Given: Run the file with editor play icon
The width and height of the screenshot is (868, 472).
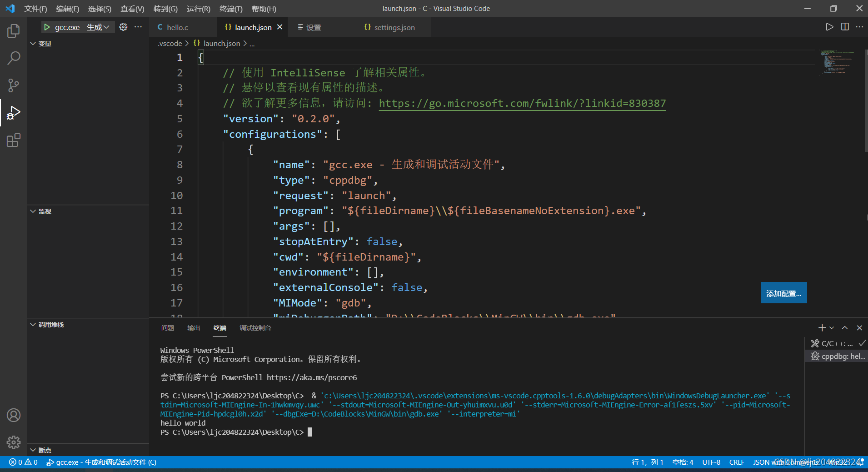Looking at the screenshot, I should [829, 27].
